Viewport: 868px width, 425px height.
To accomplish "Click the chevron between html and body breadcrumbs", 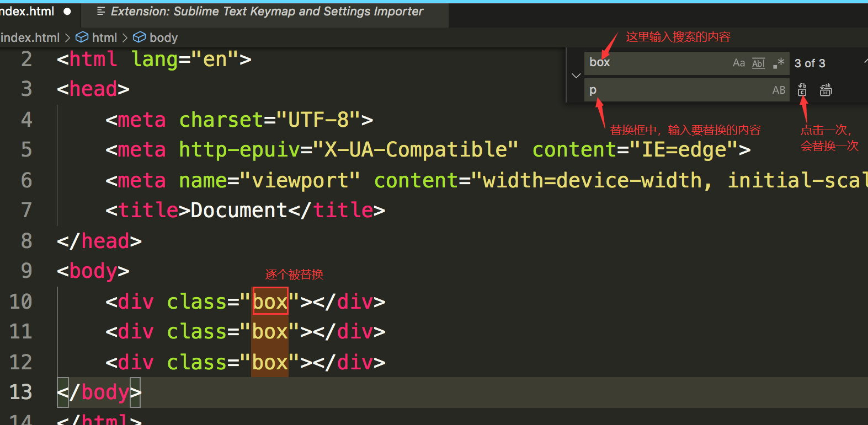I will pos(125,37).
